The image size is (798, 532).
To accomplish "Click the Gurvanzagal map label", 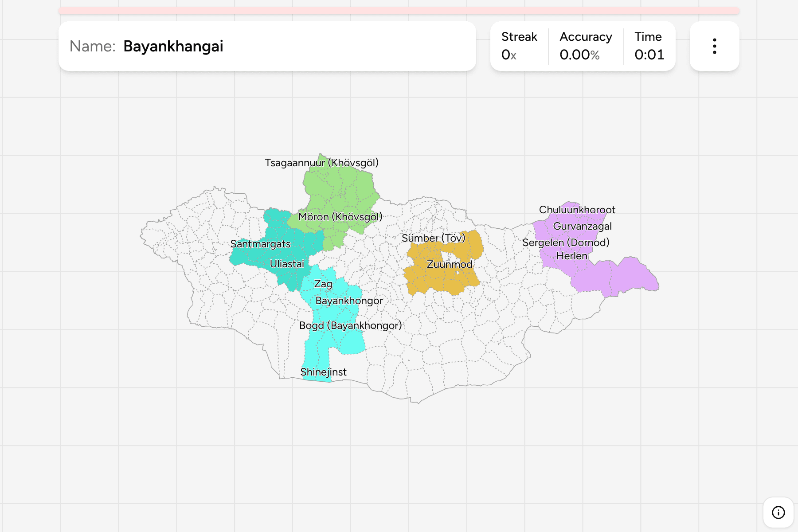I will point(583,226).
